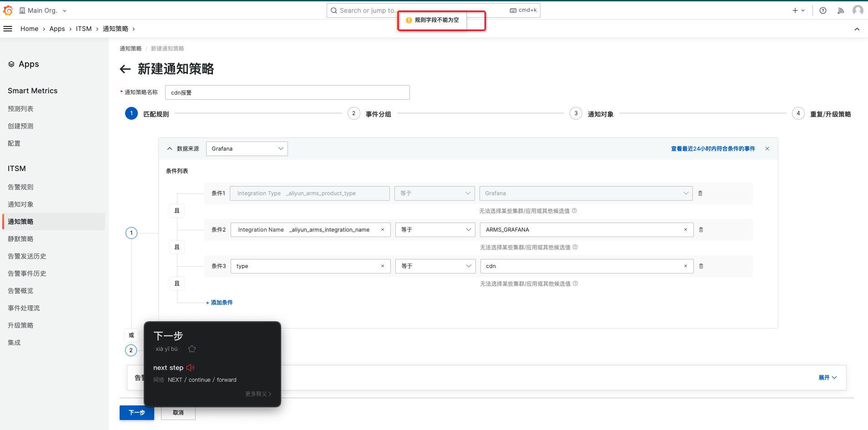Delete 条件1 with its trash icon
This screenshot has height=430, width=868.
point(700,193)
